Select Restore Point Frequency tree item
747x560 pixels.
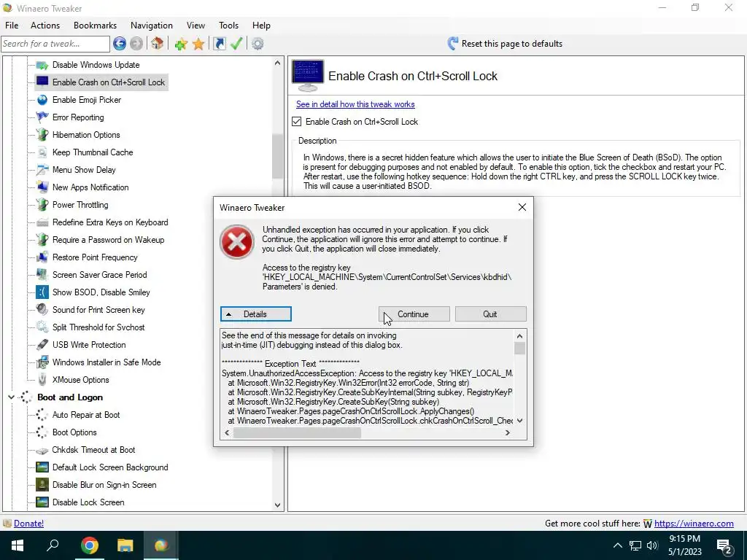[95, 257]
